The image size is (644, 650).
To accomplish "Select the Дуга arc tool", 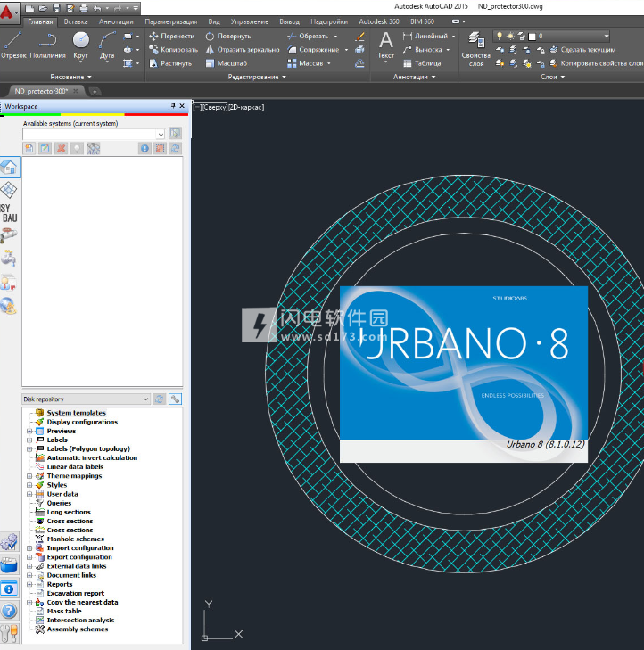I will (107, 45).
